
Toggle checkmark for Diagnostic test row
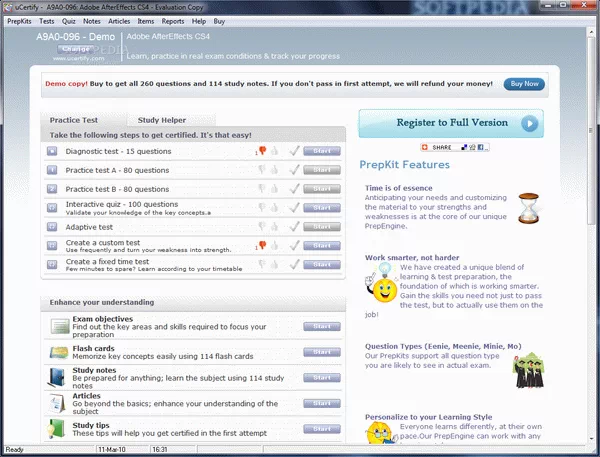[x=293, y=151]
